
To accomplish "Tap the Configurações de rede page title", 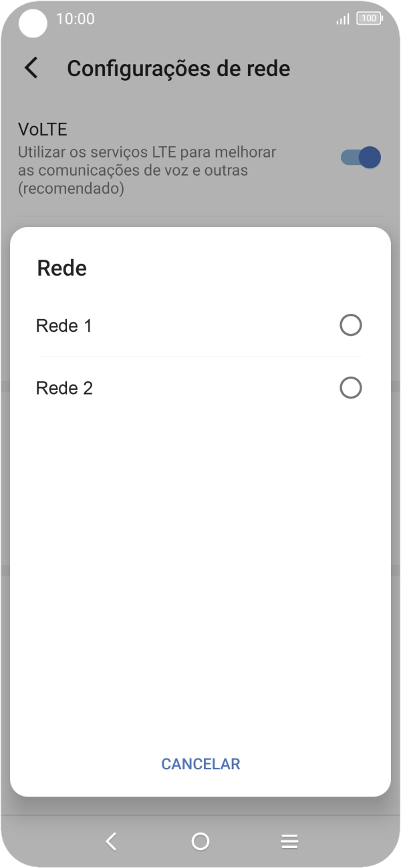I will coord(178,68).
